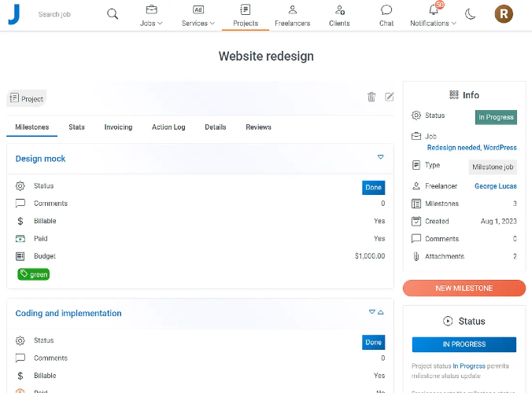The image size is (532, 393).
Task: Click the In Progress link in status description
Action: (x=469, y=366)
